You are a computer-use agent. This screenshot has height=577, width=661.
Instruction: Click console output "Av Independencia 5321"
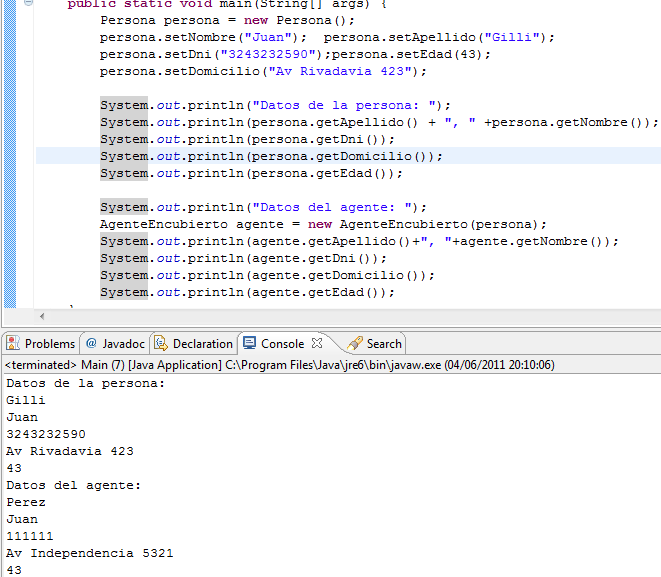pos(89,553)
